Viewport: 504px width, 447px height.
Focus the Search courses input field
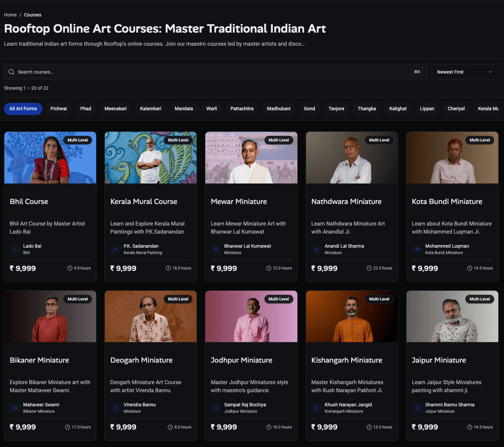tap(215, 72)
